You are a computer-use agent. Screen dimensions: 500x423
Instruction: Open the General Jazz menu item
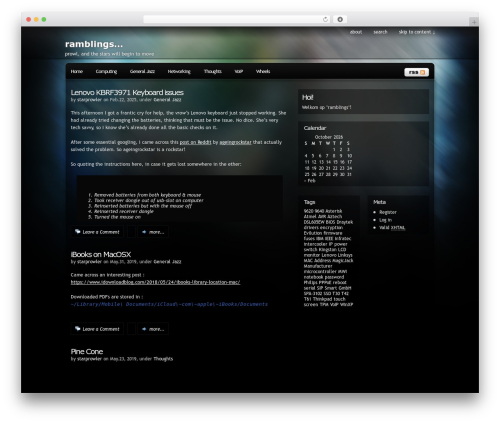click(x=142, y=71)
